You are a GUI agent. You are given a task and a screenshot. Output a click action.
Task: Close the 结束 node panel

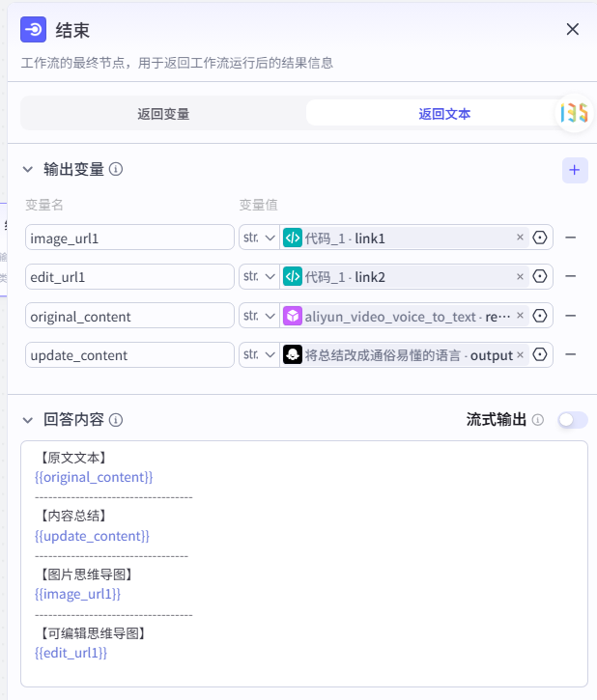click(573, 30)
